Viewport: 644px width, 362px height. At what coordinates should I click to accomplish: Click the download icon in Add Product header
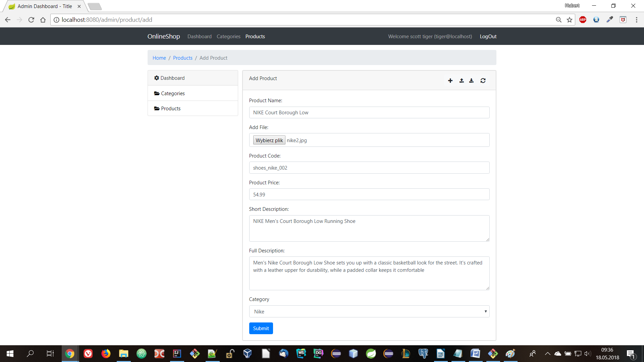click(471, 80)
